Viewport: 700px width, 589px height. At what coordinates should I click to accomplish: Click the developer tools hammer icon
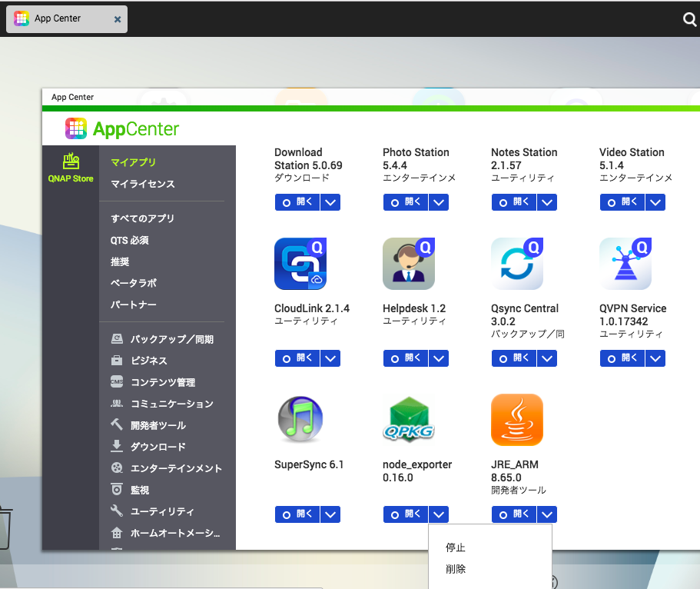117,424
